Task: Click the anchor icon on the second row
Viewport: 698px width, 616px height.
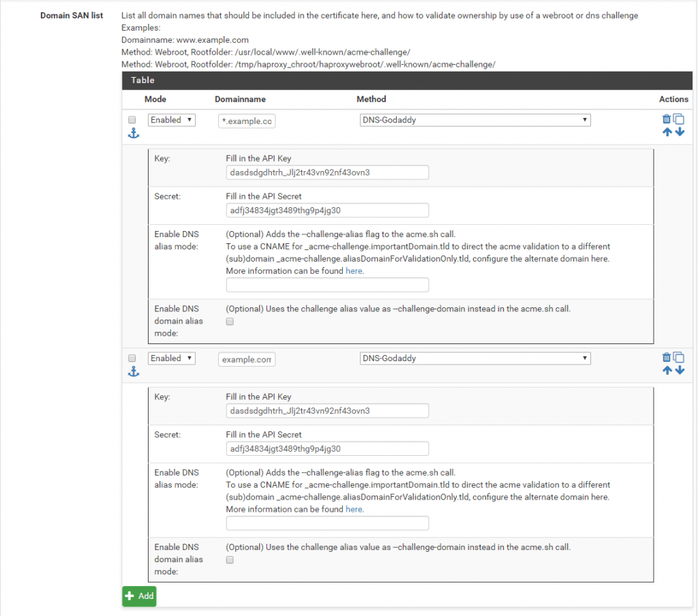Action: click(134, 371)
